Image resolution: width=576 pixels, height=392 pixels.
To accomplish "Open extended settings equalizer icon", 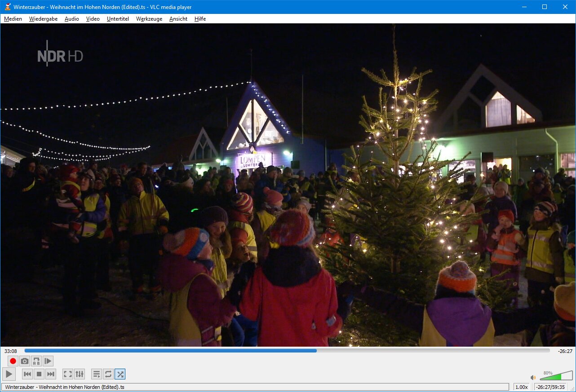I will (79, 374).
